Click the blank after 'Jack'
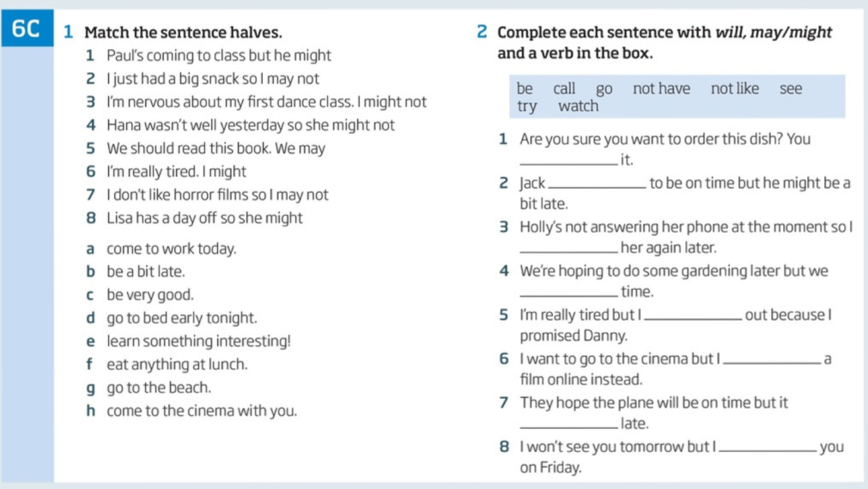The width and height of the screenshot is (868, 489). [597, 185]
